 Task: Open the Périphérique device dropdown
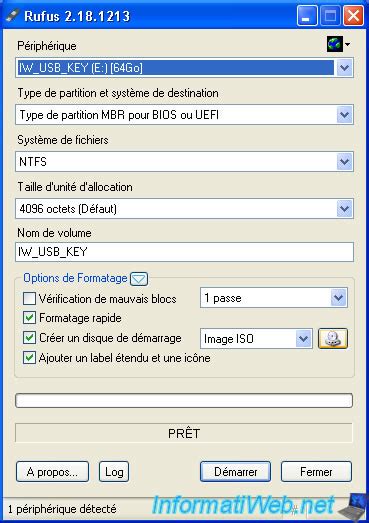click(184, 68)
